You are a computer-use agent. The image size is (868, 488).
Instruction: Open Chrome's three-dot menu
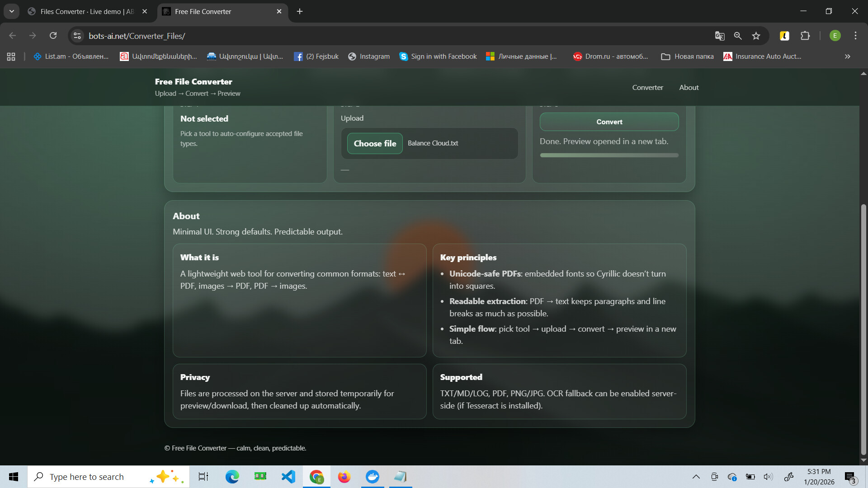point(855,36)
